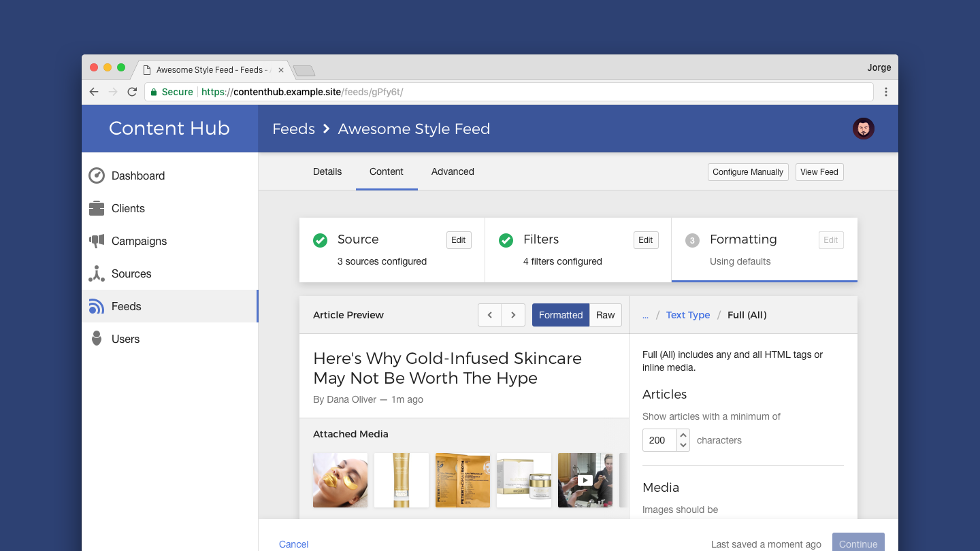The image size is (980, 551).
Task: Switch preview to Raw mode
Action: (605, 315)
